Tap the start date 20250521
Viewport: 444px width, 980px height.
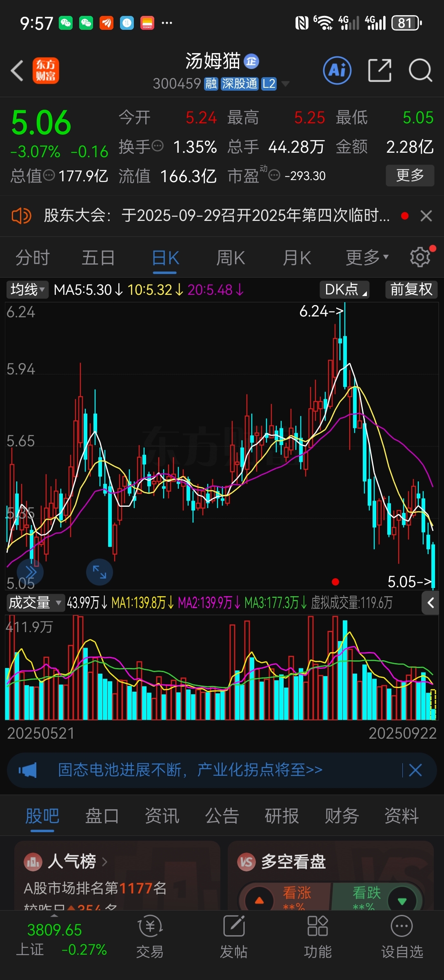tap(41, 733)
